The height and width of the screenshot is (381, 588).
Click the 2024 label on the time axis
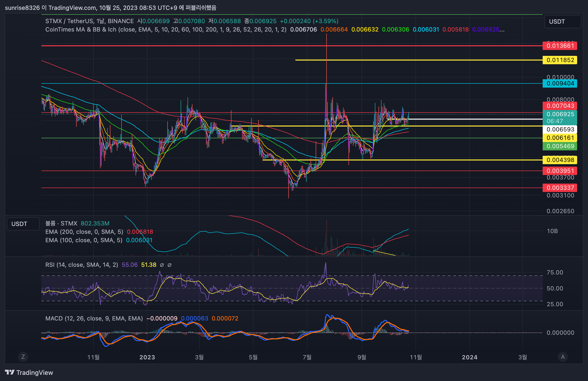click(470, 357)
